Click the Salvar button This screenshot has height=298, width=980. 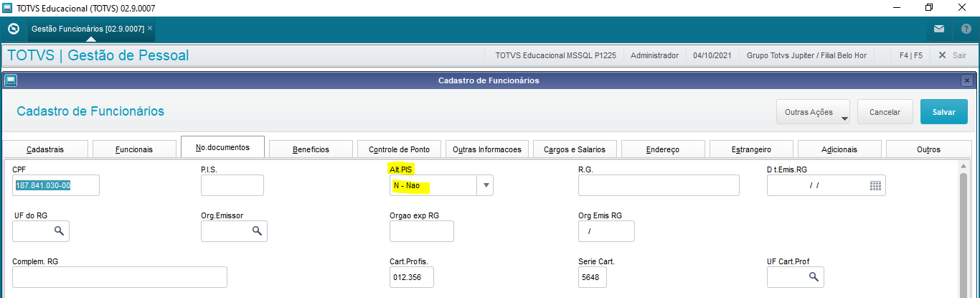point(943,112)
